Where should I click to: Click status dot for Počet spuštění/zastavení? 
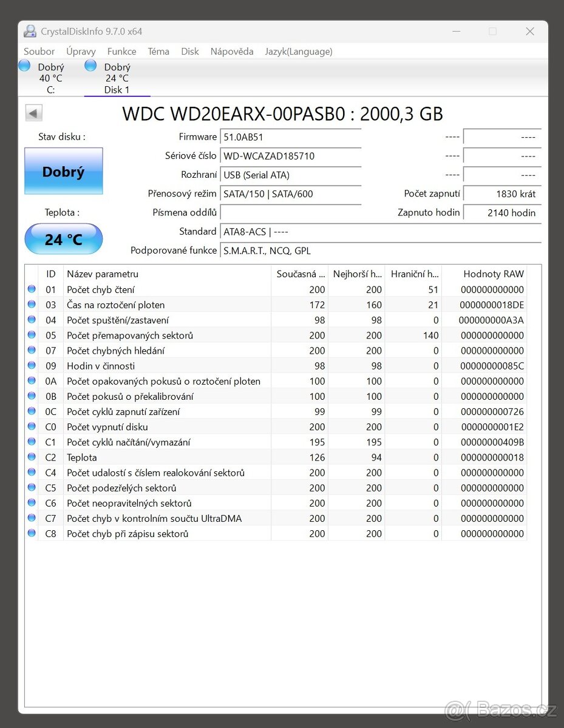(32, 320)
